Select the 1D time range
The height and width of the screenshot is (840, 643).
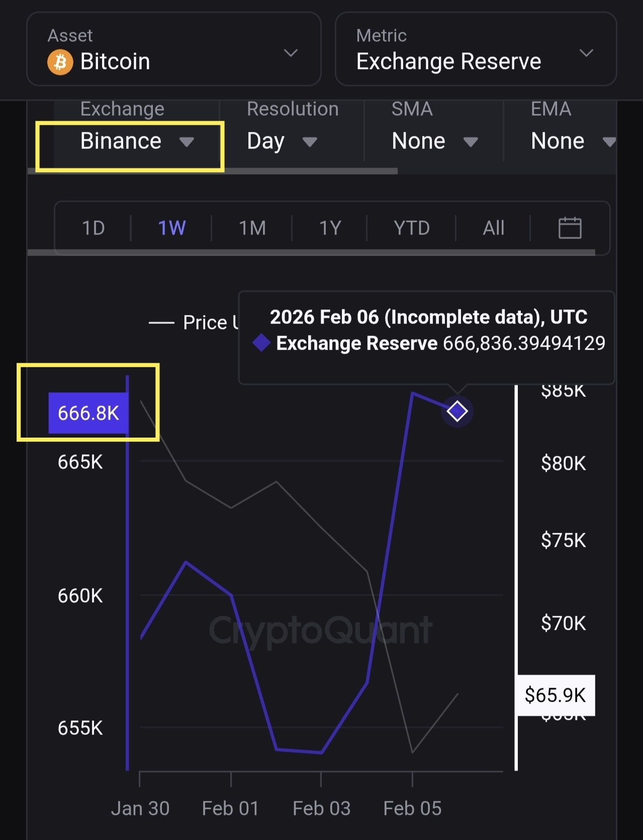[94, 228]
